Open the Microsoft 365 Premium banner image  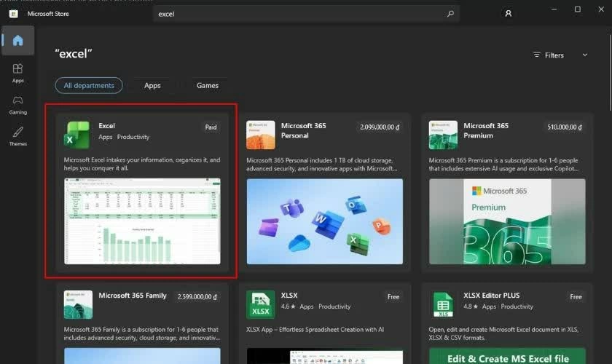click(507, 221)
